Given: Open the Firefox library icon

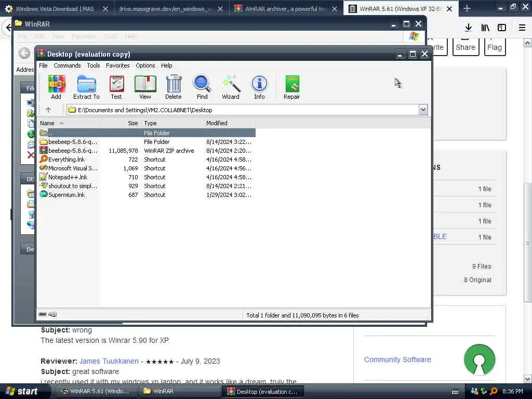Looking at the screenshot, I should point(485,28).
